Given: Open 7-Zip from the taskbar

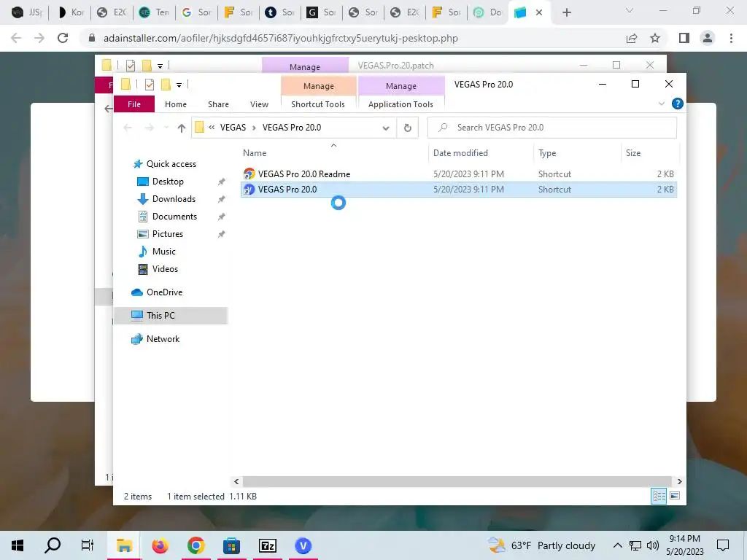Looking at the screenshot, I should click(x=267, y=545).
